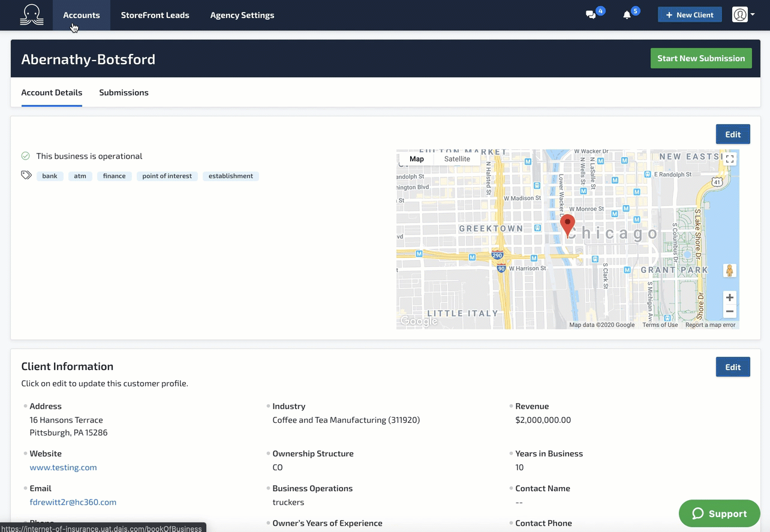Screen dimensions: 770x532
Task: Toggle the map fullscreen view
Action: pos(729,159)
